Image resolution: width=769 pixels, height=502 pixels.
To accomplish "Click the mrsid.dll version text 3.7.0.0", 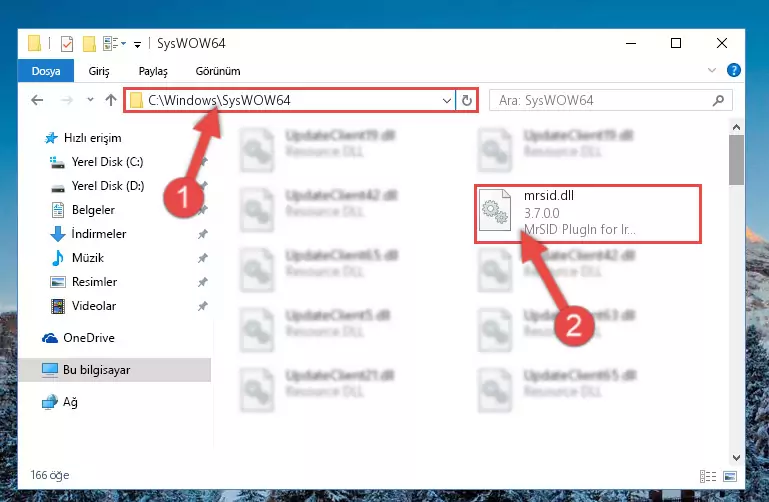I will pos(541,213).
